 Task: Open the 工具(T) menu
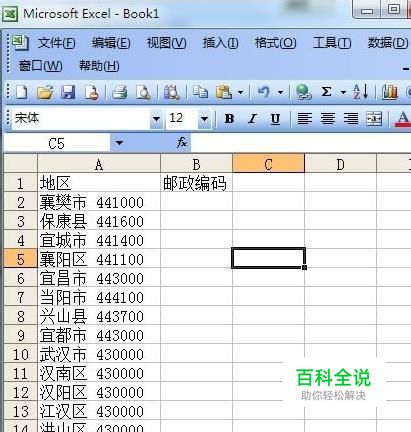pos(332,43)
